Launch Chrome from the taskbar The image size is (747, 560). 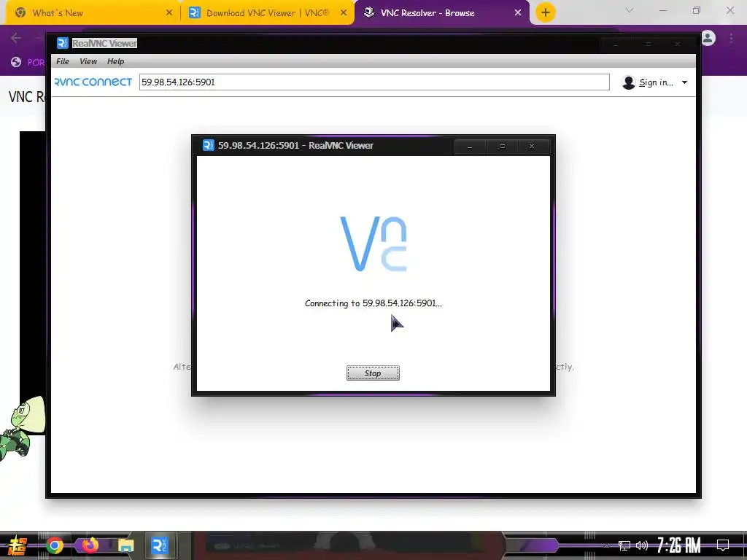coord(55,545)
